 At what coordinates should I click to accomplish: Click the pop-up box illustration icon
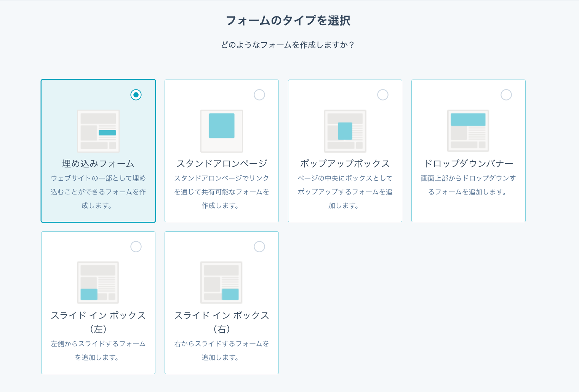point(345,131)
